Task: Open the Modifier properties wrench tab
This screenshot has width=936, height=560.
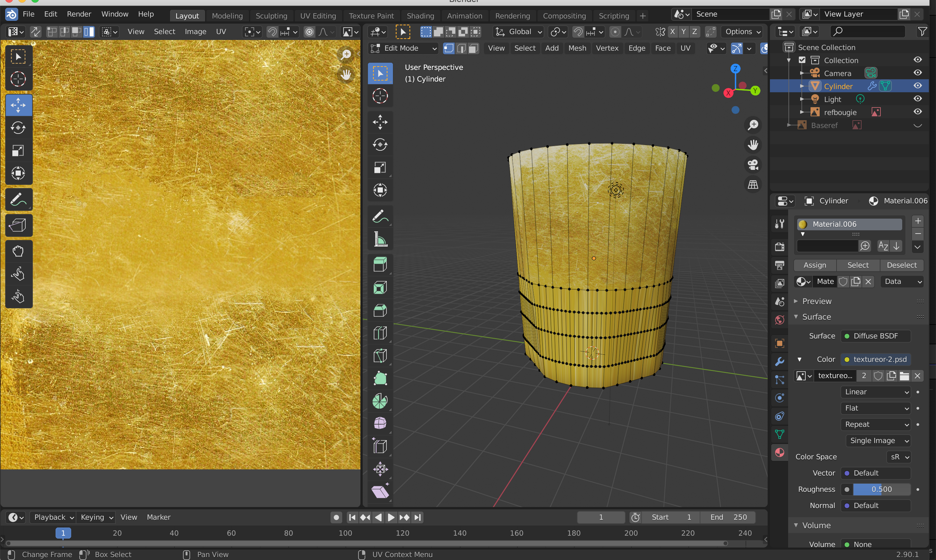Action: (x=779, y=361)
